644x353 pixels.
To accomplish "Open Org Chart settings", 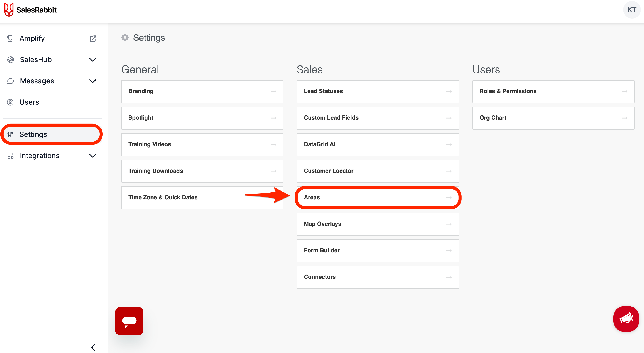I will pyautogui.click(x=553, y=118).
